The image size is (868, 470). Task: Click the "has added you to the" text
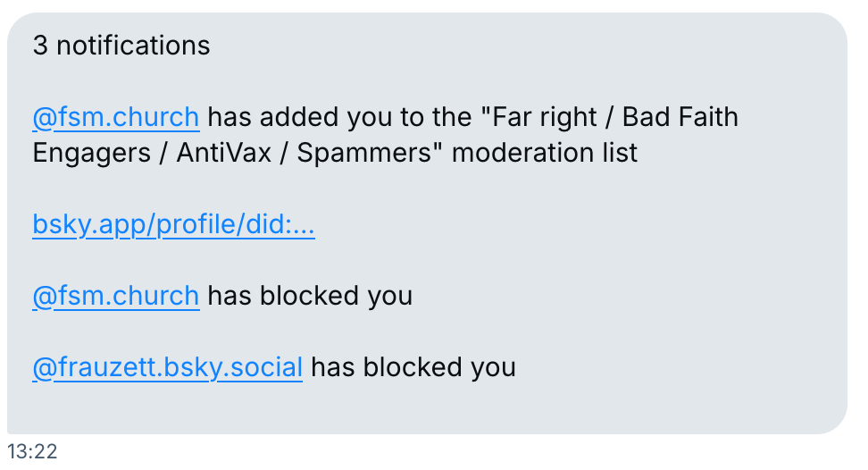[x=346, y=117]
